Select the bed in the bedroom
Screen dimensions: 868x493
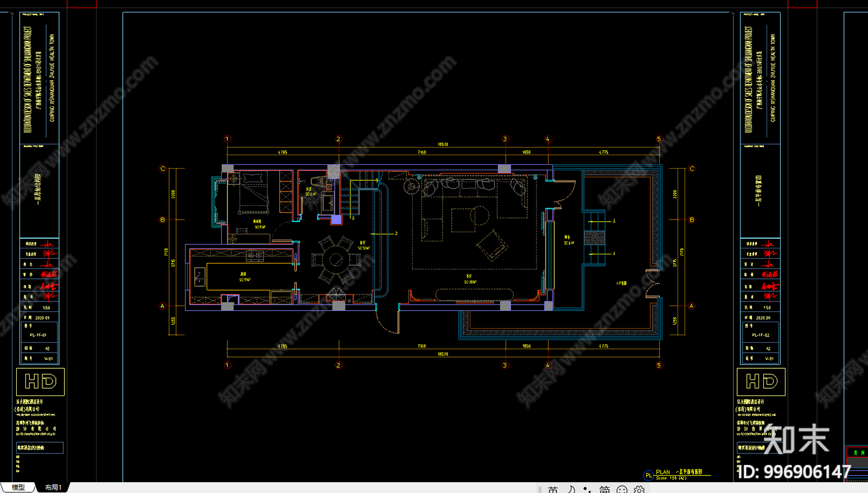(254, 193)
